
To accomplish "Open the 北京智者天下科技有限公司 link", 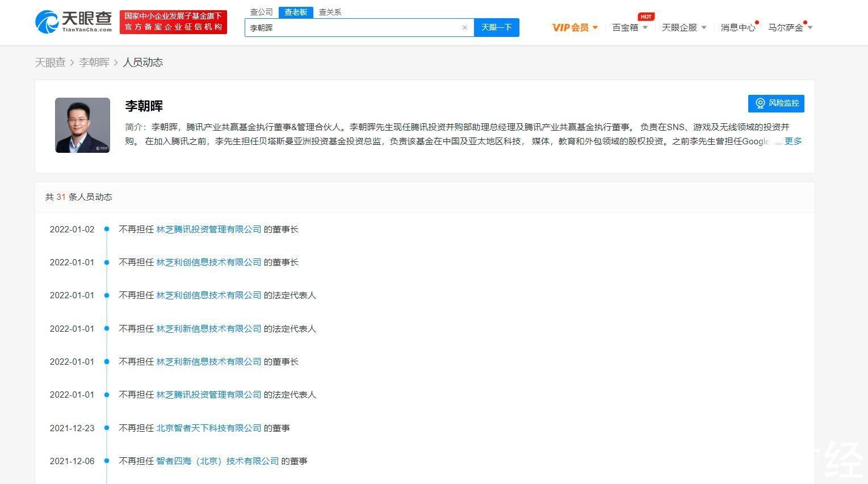I will (209, 428).
